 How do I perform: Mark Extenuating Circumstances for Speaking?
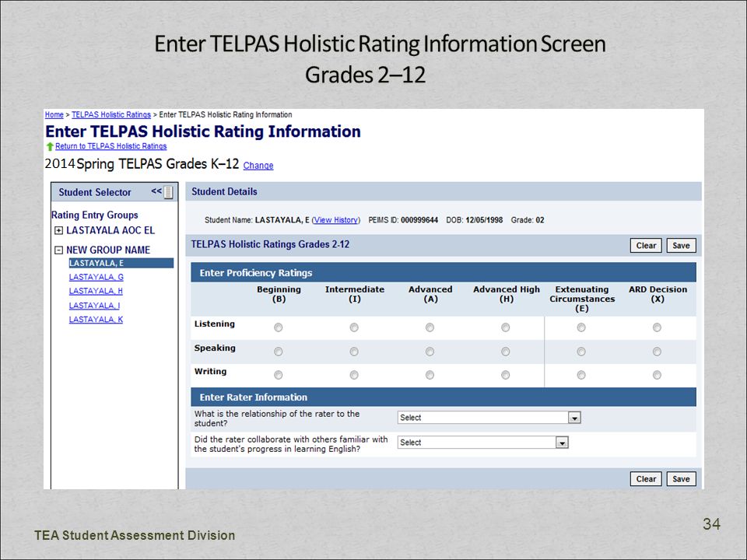(581, 352)
